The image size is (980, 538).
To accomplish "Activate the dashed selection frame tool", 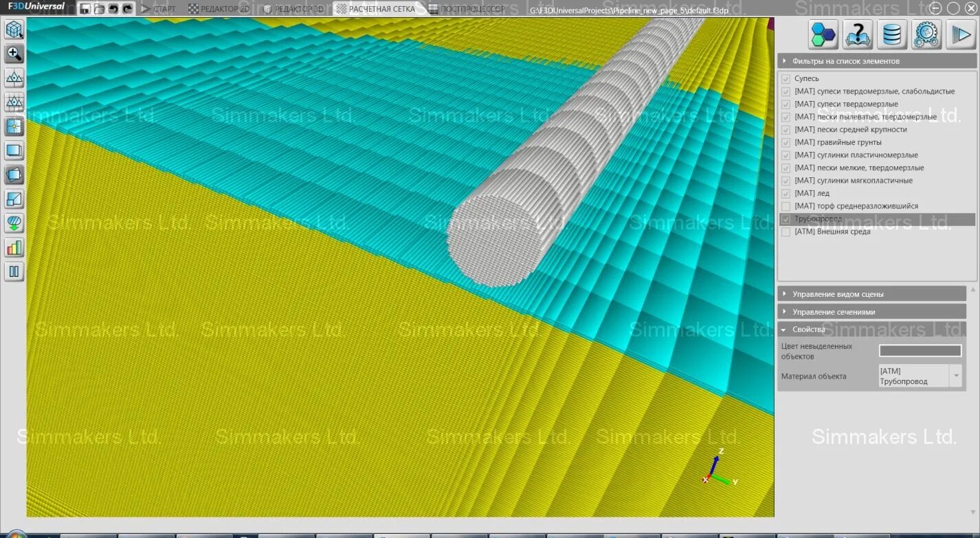I will click(14, 126).
